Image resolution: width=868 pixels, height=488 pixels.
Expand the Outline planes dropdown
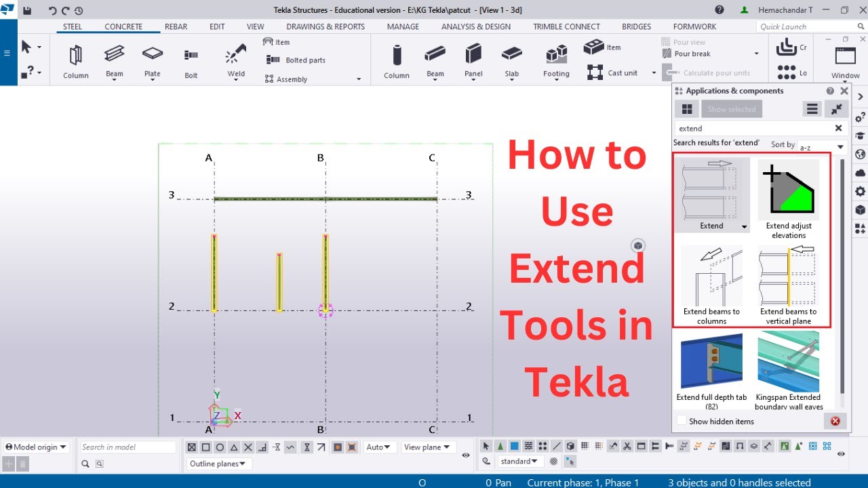point(218,464)
